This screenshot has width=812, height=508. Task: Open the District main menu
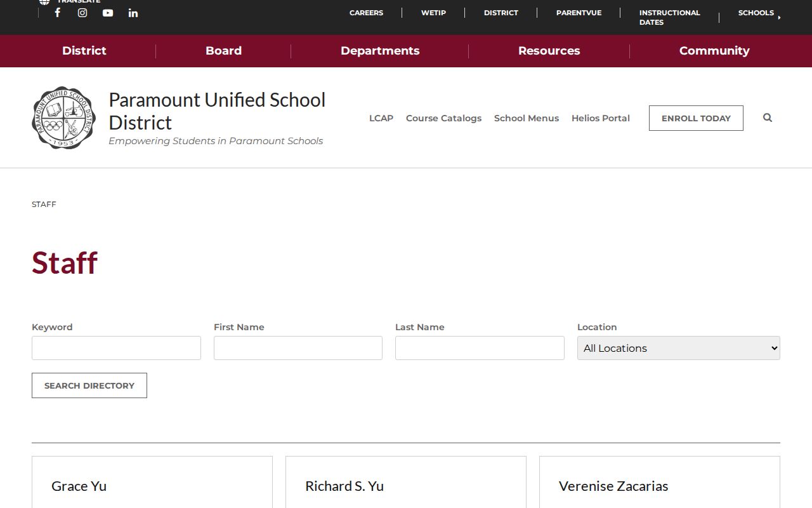pos(84,51)
